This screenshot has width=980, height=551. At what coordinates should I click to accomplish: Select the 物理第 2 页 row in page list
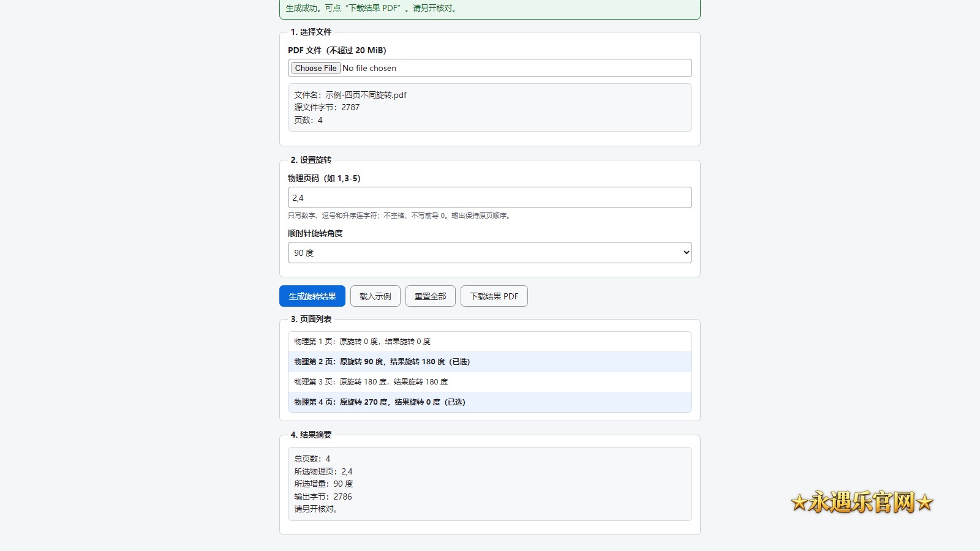coord(490,362)
